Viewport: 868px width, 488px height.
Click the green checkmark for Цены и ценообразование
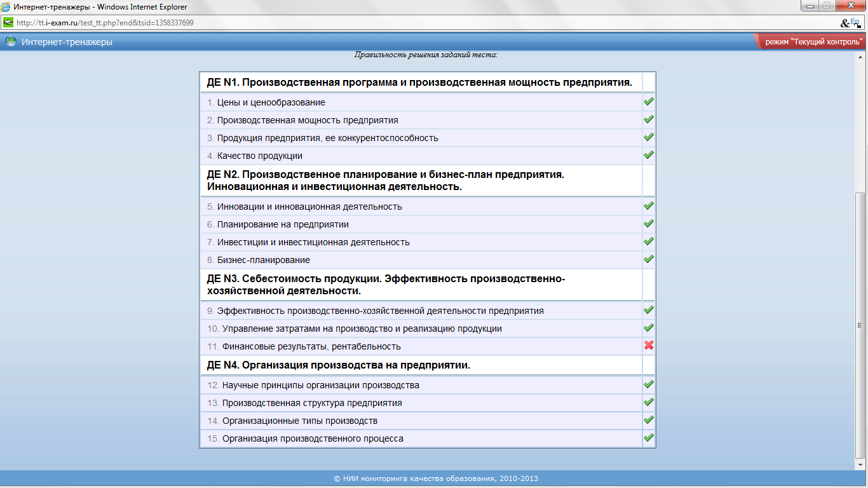[649, 102]
